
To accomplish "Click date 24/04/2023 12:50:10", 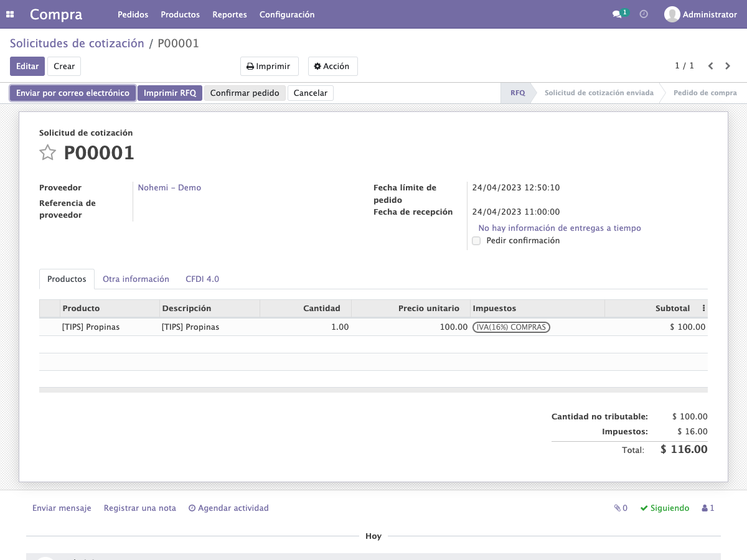I will [x=516, y=188].
